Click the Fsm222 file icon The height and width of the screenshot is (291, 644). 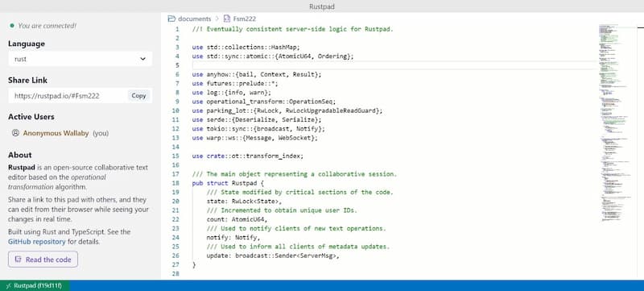coord(227,19)
